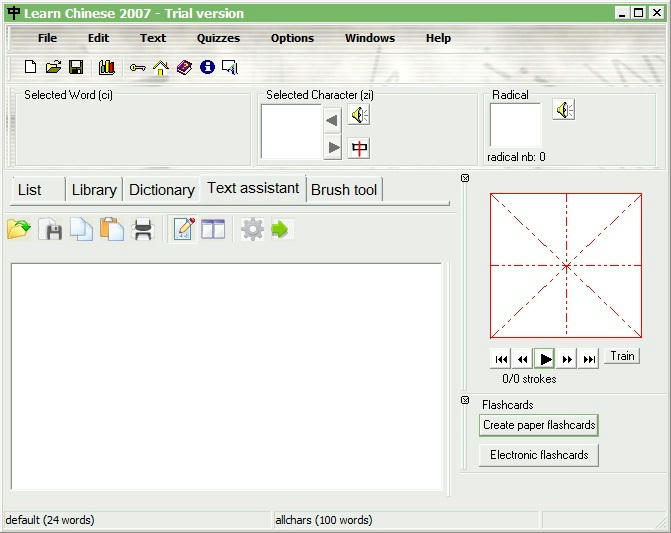671x533 pixels.
Task: Click 'allchars (100 words)' in status bar
Action: (x=324, y=520)
